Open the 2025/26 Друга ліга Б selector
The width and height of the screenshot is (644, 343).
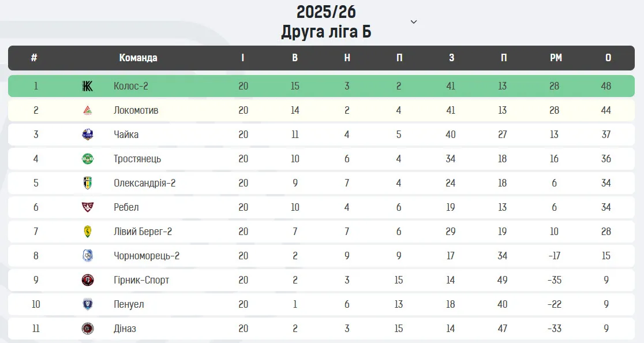coord(326,22)
